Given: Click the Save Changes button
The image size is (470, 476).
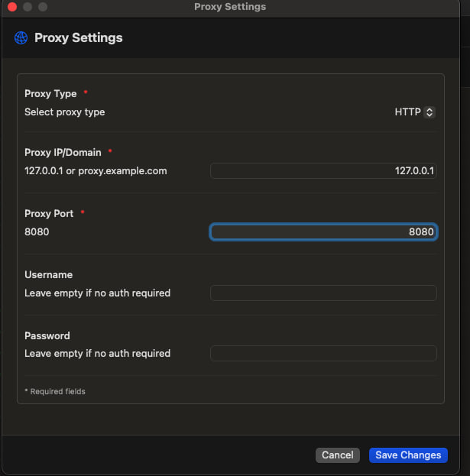Looking at the screenshot, I should tap(408, 455).
